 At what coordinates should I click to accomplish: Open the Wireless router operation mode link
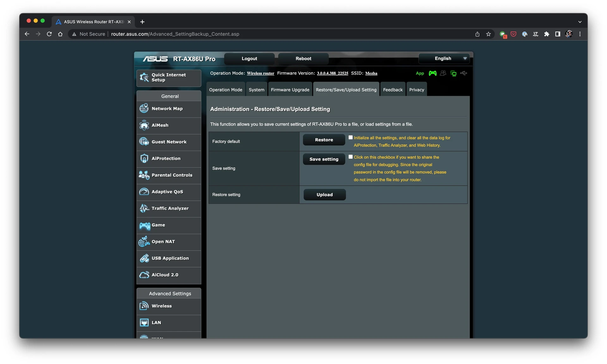pyautogui.click(x=261, y=73)
